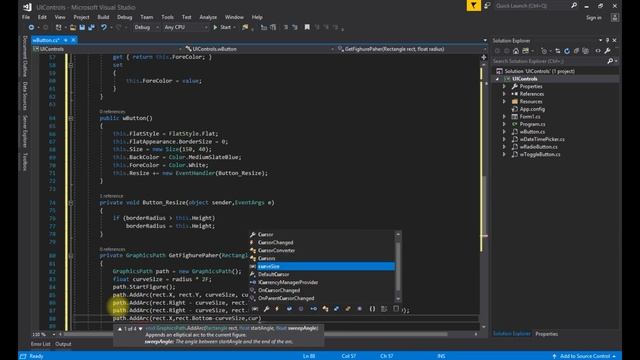Click the Start debugging button
This screenshot has width=640, height=360.
(x=222, y=27)
